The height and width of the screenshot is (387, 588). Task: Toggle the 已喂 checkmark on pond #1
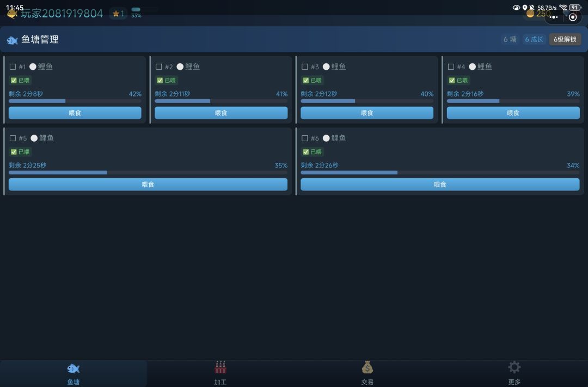pyautogui.click(x=14, y=80)
